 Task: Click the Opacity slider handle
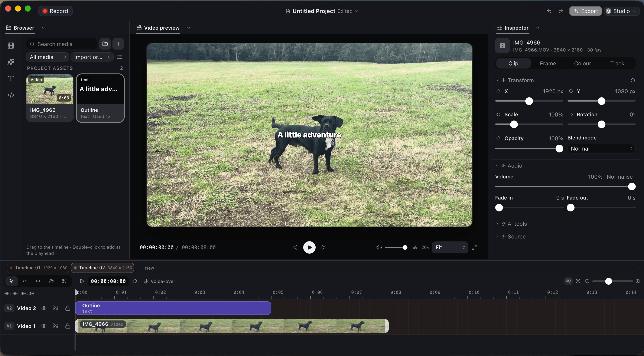pyautogui.click(x=559, y=148)
